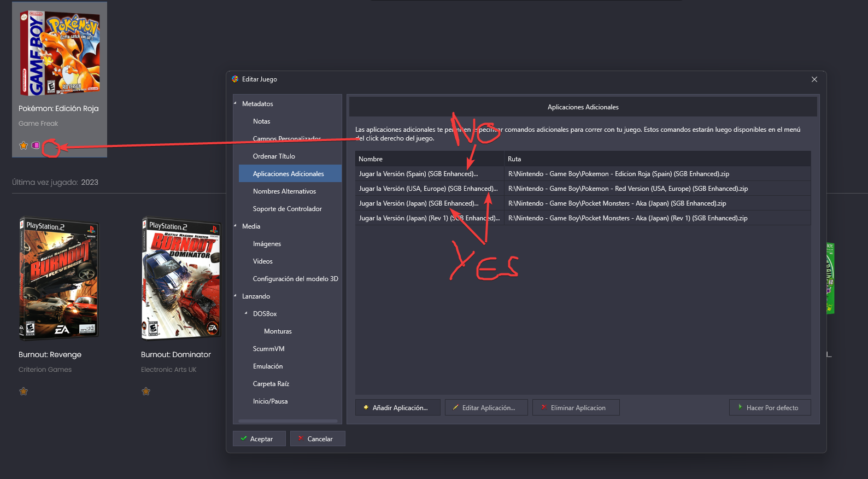Viewport: 868px width, 479px height.
Task: Click the gold star favorite badge on Pokémon card
Action: [24, 145]
